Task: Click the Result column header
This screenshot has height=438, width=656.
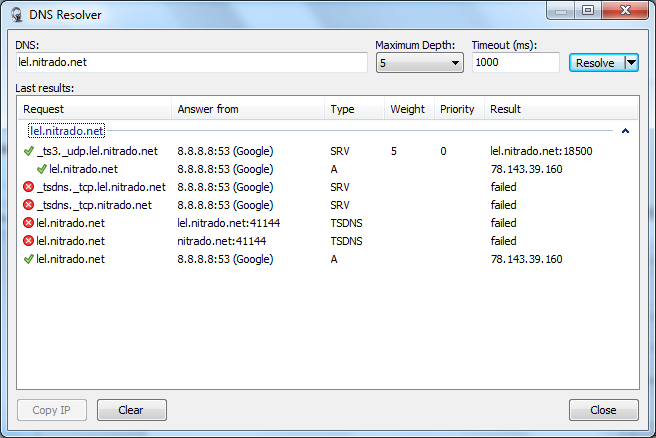Action: point(560,109)
